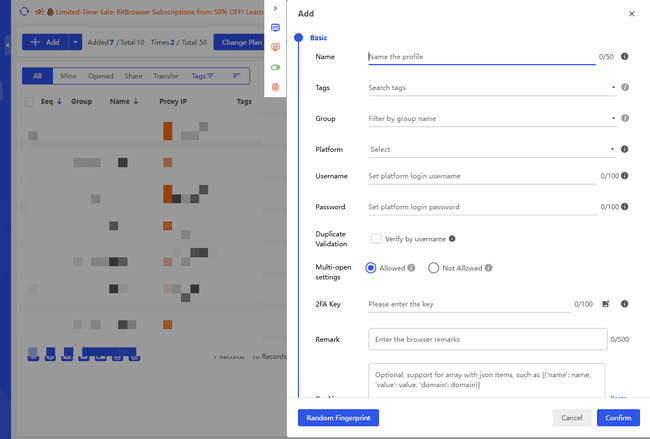Click the Add button in main window
This screenshot has width=650, height=439.
45,42
